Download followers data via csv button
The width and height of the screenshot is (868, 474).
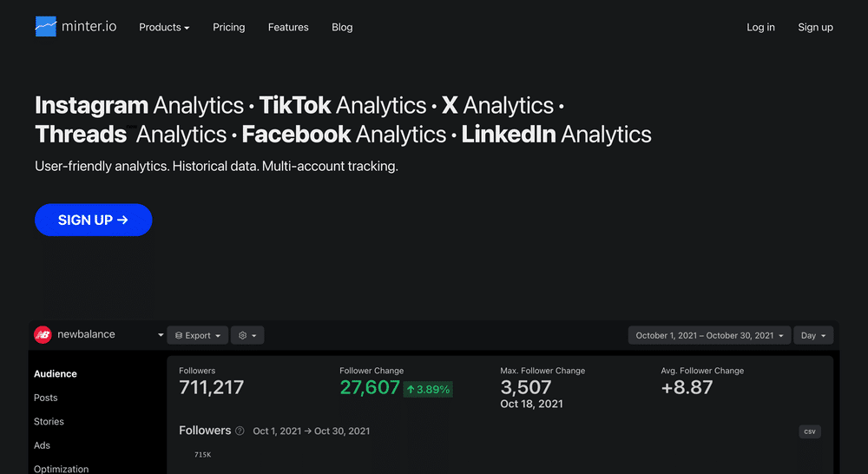[810, 431]
